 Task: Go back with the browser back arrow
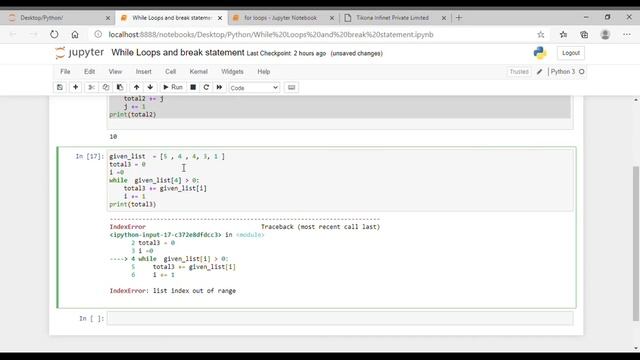[13, 35]
